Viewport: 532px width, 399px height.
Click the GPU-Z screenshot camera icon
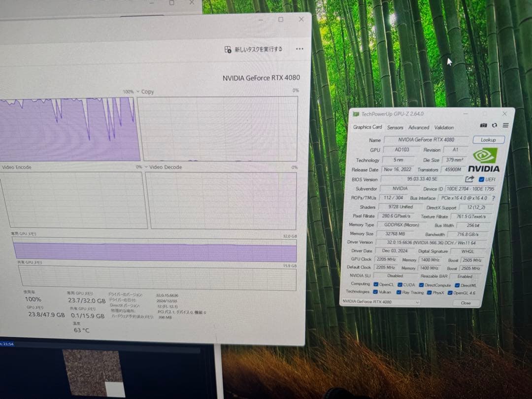pos(484,126)
